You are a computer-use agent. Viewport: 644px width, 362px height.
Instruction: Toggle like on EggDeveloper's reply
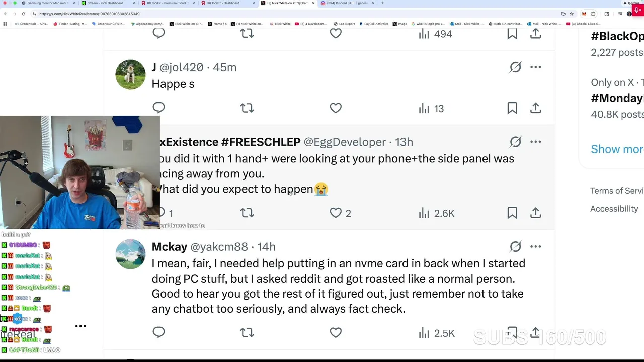(336, 213)
